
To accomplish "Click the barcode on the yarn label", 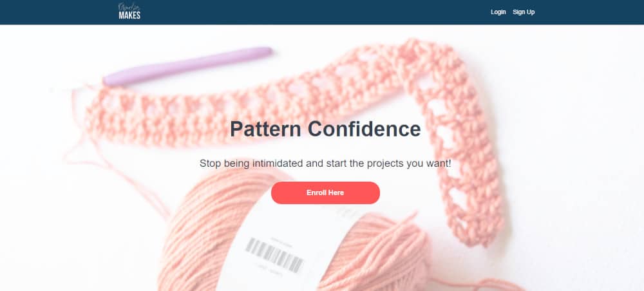I will 274,256.
